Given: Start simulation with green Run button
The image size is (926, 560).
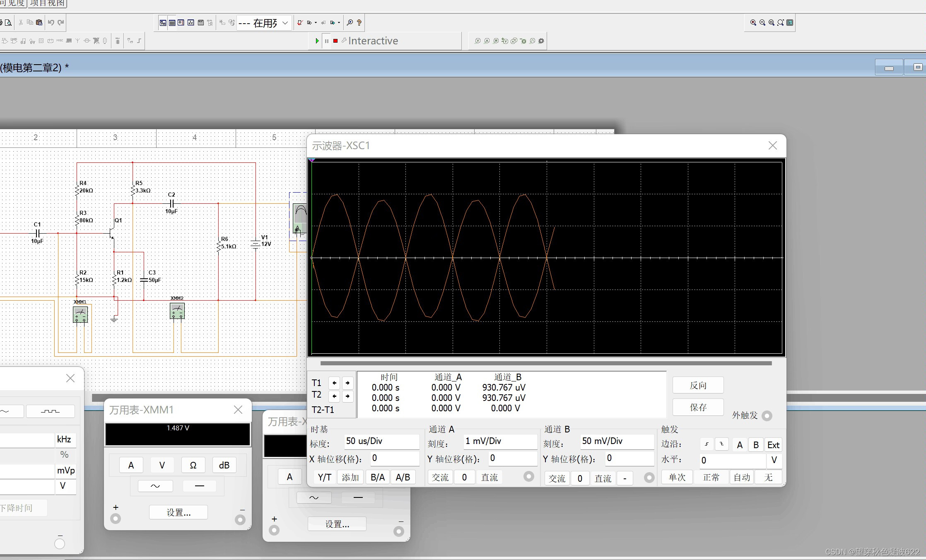Looking at the screenshot, I should pos(317,41).
